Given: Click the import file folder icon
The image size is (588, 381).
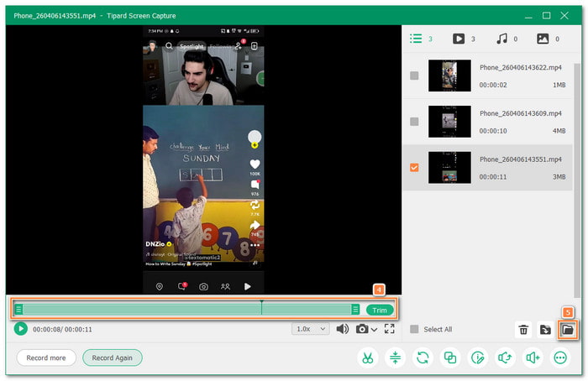Looking at the screenshot, I should (x=545, y=330).
